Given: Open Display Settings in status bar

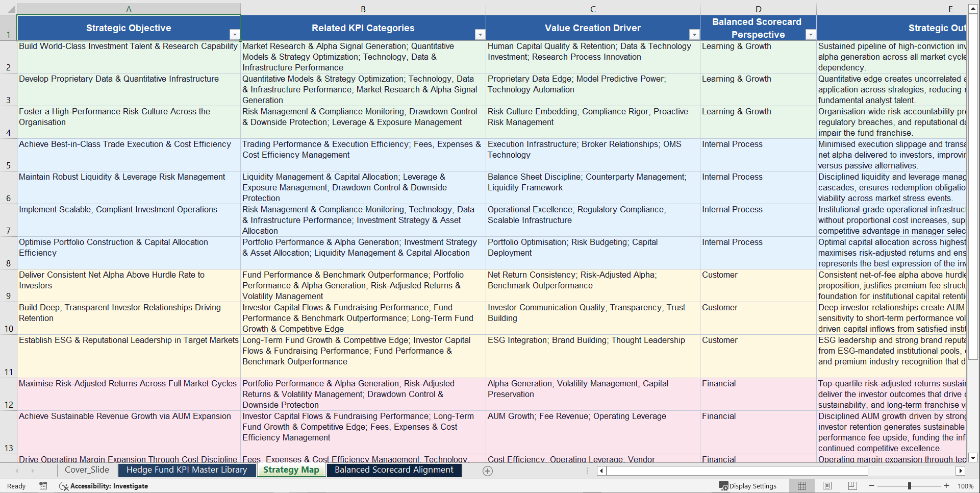Looking at the screenshot, I should point(748,486).
